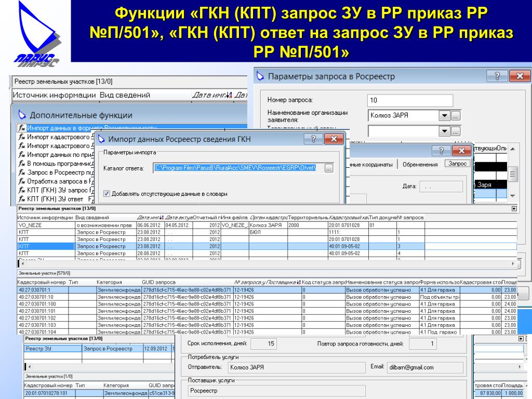Open lookup button of territorial organ field
The width and height of the screenshot is (532, 399).
tap(456, 131)
